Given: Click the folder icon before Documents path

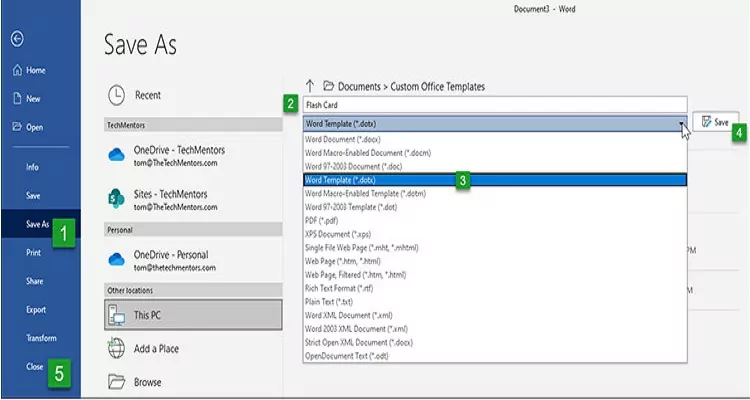Looking at the screenshot, I should click(328, 86).
